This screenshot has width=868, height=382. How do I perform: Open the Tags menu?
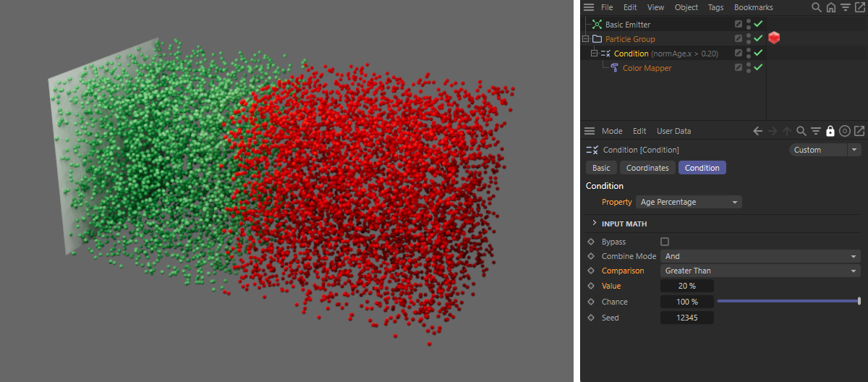715,7
